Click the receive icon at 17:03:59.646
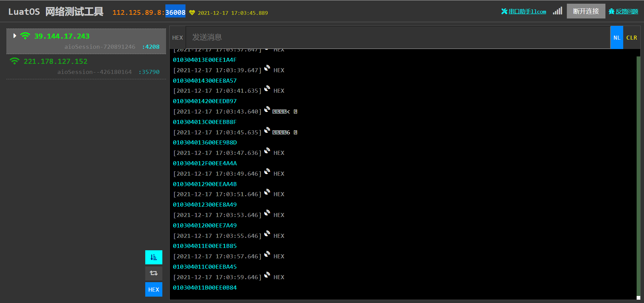The height and width of the screenshot is (303, 644). 267,275
